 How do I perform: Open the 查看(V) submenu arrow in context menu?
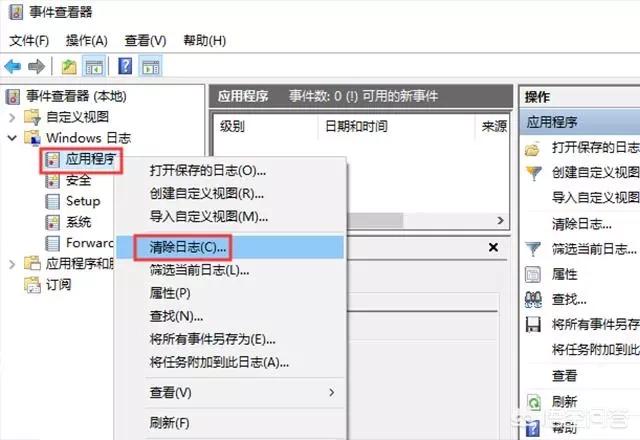point(331,393)
